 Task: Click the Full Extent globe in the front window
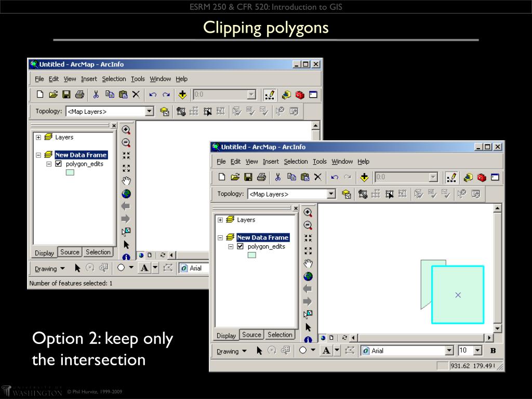[308, 276]
